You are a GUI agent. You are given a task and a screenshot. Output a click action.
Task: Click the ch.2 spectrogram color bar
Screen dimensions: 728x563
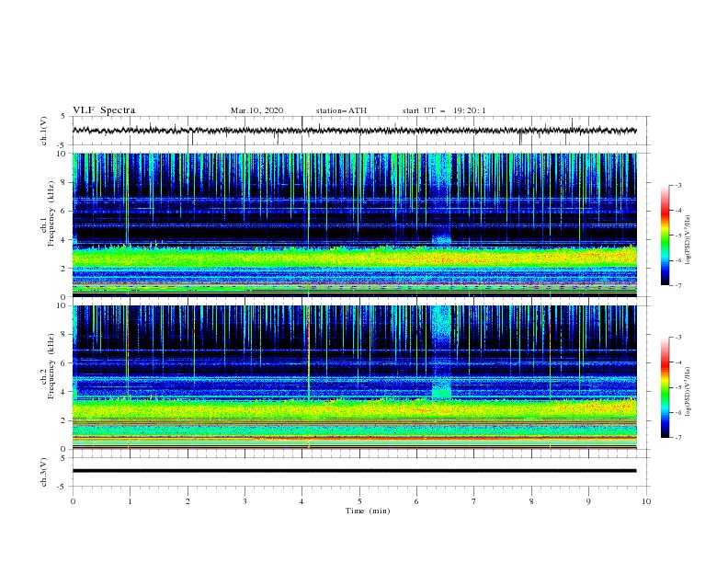(x=665, y=387)
